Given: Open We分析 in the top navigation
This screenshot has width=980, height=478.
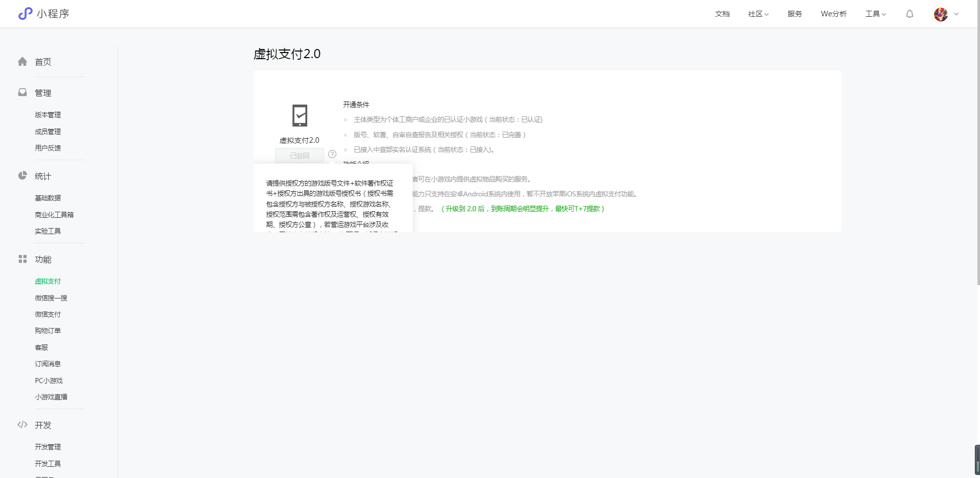Looking at the screenshot, I should (x=834, y=14).
